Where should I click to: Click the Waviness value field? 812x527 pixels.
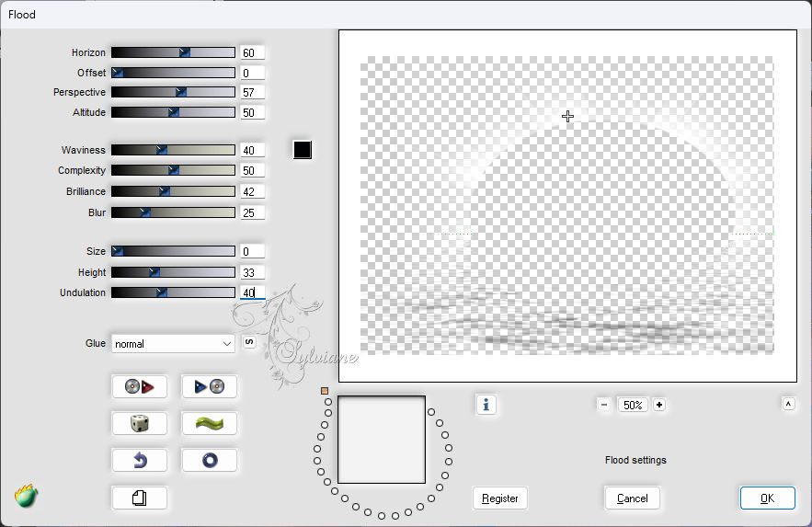tap(252, 150)
